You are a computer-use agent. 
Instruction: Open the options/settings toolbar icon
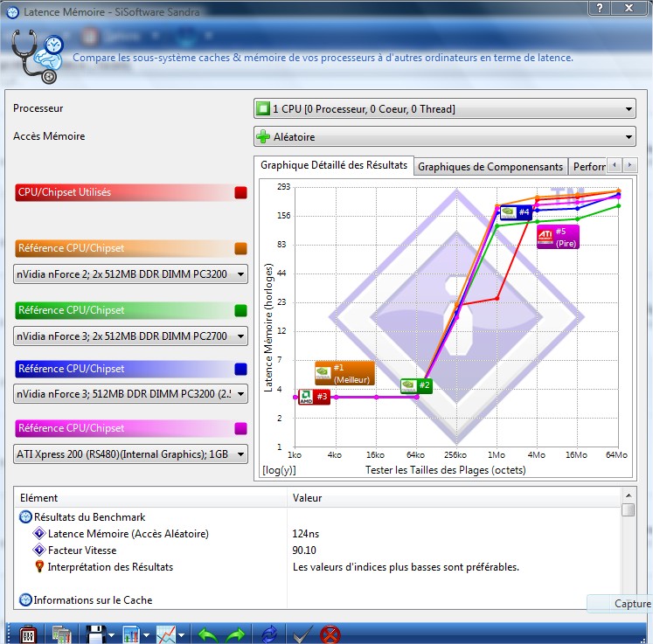pyautogui.click(x=28, y=635)
